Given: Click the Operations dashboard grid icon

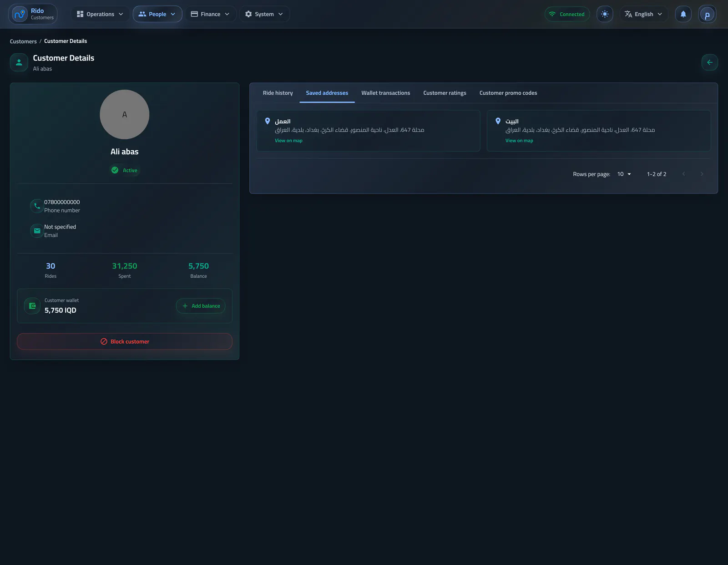Looking at the screenshot, I should coord(80,14).
